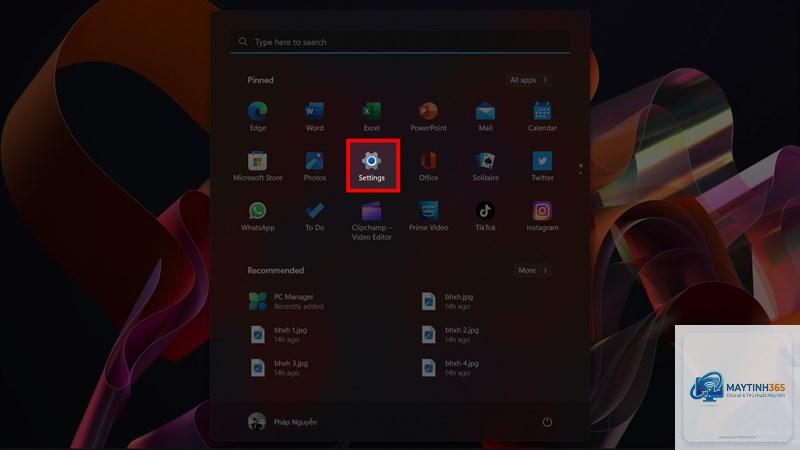This screenshot has width=800, height=450.
Task: Launch Word from pinned apps
Action: point(314,116)
